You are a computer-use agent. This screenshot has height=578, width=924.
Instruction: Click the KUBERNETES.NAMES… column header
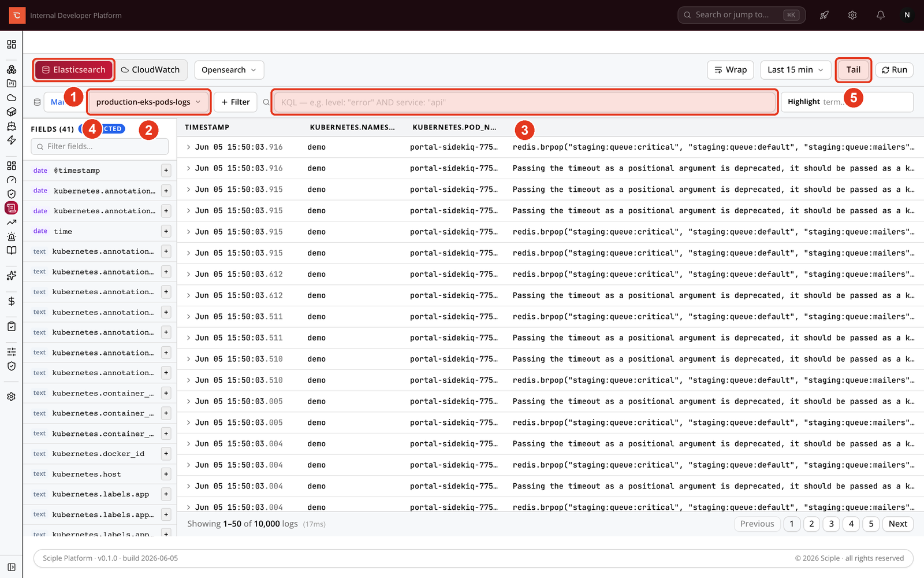(x=352, y=127)
